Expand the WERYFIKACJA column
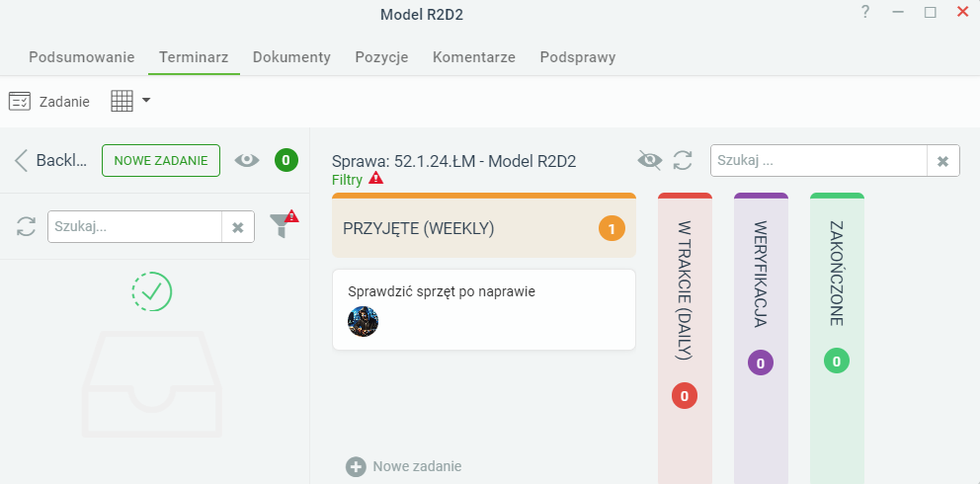 [762, 338]
